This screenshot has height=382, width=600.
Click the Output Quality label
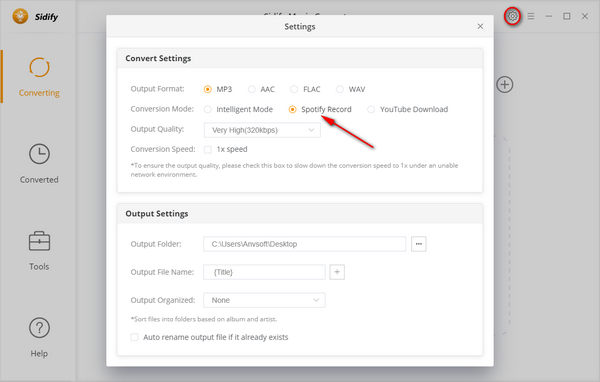pyautogui.click(x=157, y=129)
